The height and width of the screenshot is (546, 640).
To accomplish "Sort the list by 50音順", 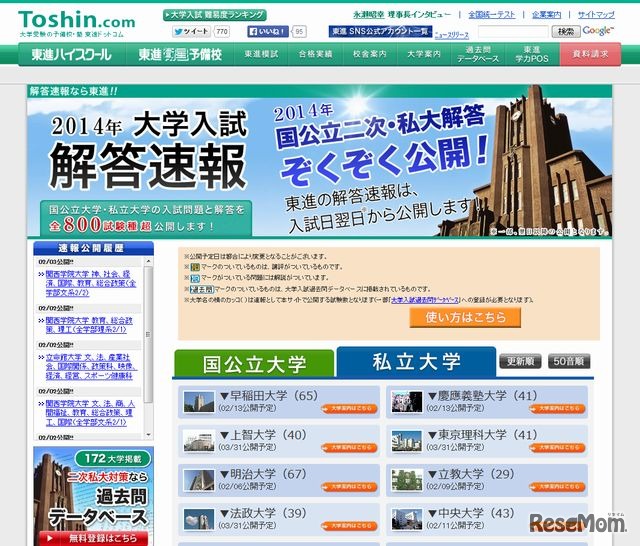I will (x=569, y=361).
